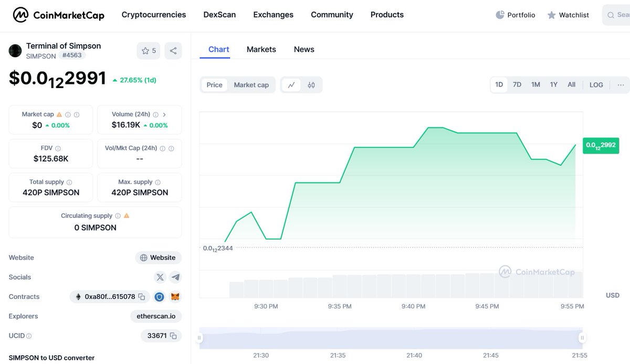630x364 pixels.
Task: Add SIMPSON to watchlist with star button
Action: click(149, 51)
